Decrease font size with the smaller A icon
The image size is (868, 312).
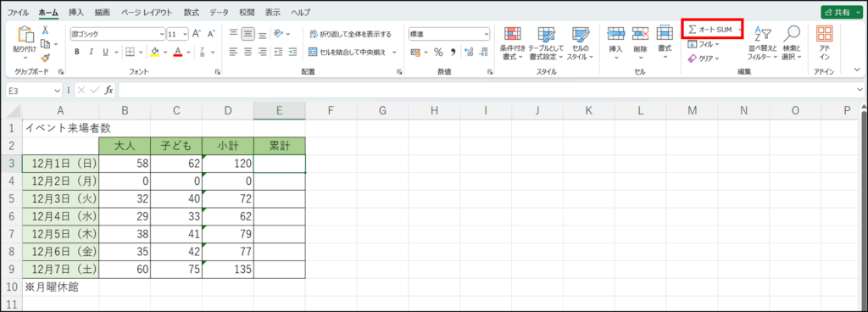click(x=211, y=34)
